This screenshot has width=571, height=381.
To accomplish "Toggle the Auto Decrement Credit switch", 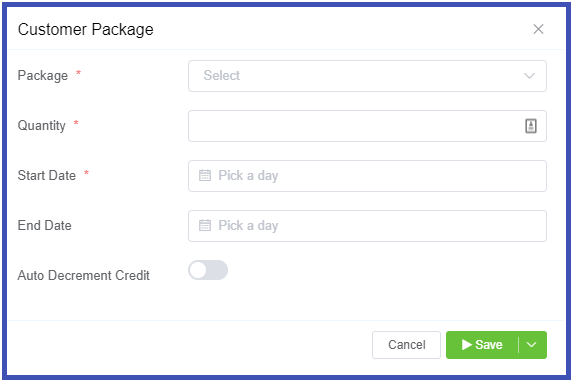I will click(208, 270).
